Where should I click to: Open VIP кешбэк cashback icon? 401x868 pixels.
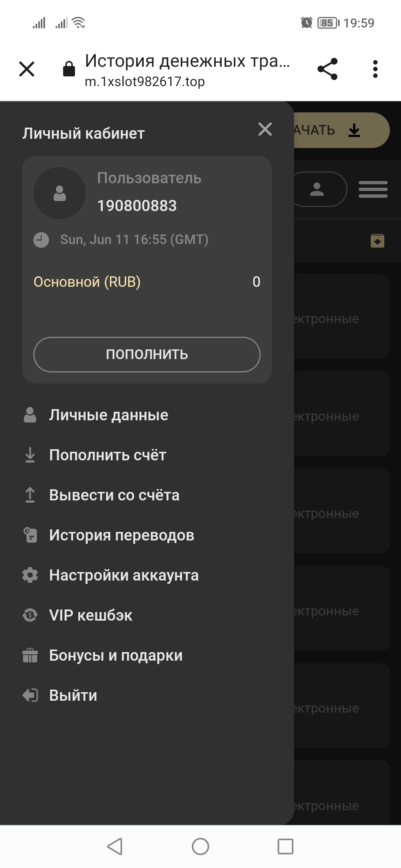coord(30,615)
